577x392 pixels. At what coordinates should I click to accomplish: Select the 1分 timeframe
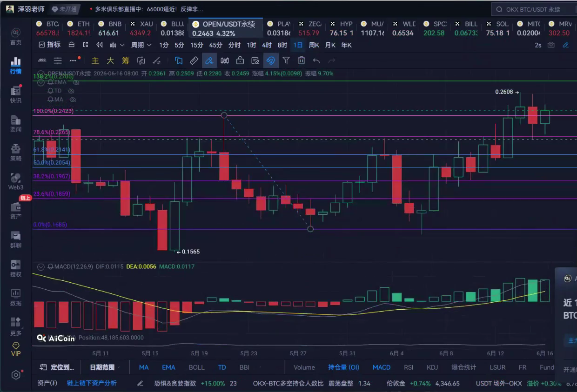click(164, 45)
